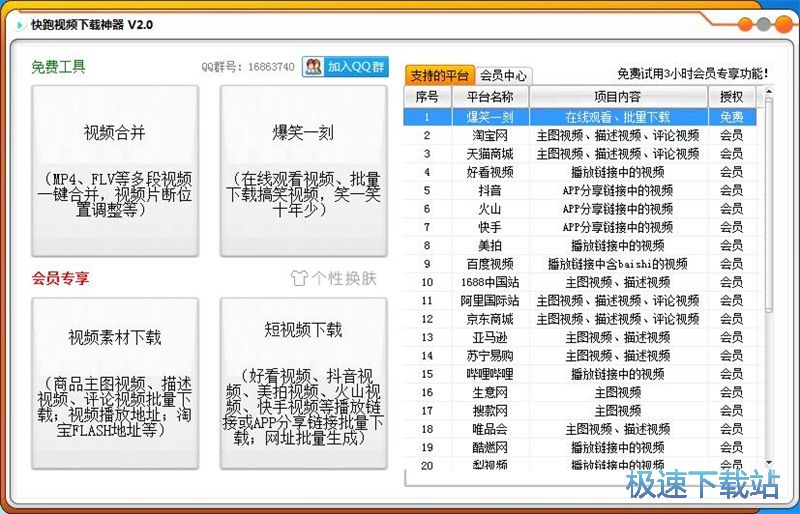Select the 美拍 row

pyautogui.click(x=580, y=246)
